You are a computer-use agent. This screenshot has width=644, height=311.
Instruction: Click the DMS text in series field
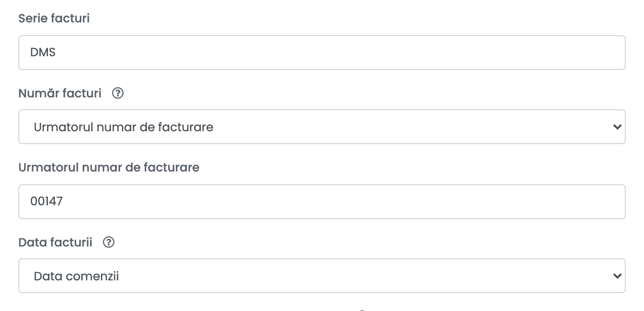[x=43, y=53]
